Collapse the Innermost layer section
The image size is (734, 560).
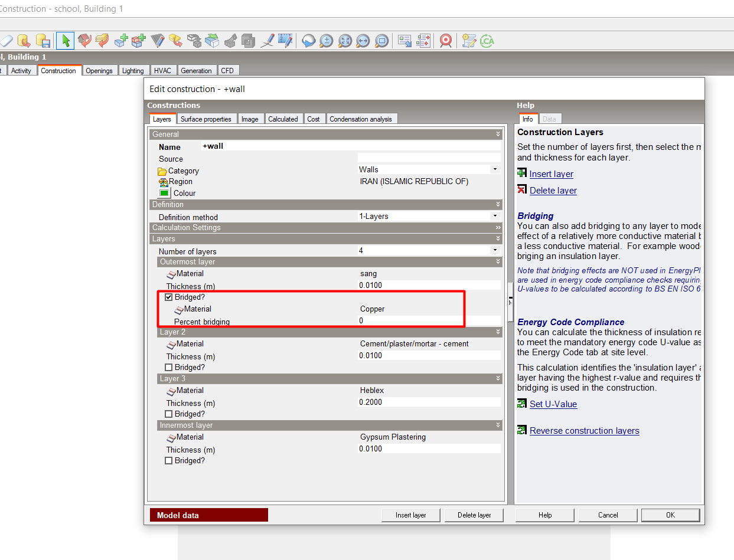(x=498, y=425)
